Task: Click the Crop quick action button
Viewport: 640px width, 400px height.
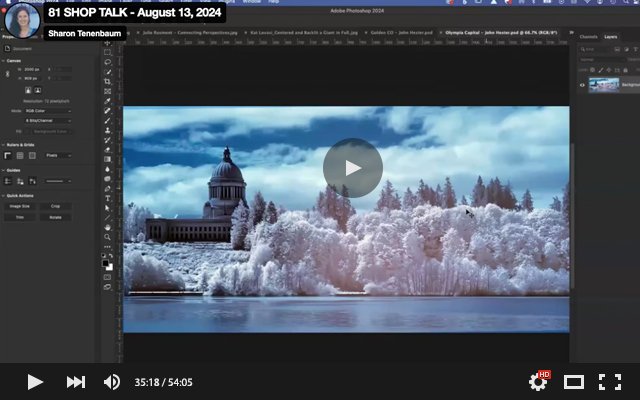Action: (56, 207)
